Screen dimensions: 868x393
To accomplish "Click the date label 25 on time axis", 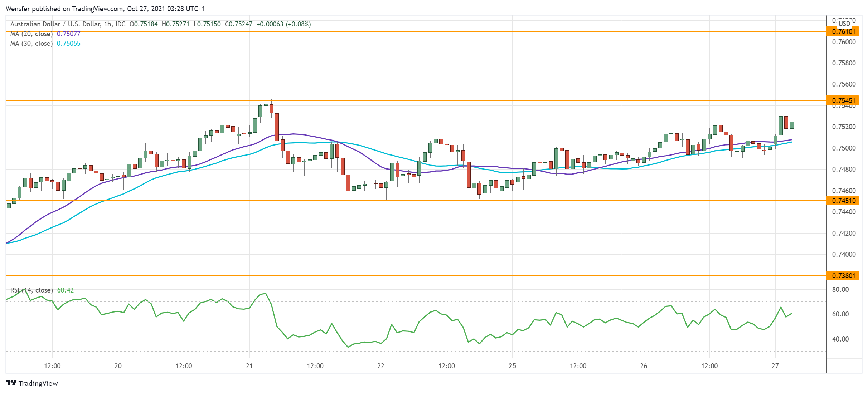I will pyautogui.click(x=512, y=366).
